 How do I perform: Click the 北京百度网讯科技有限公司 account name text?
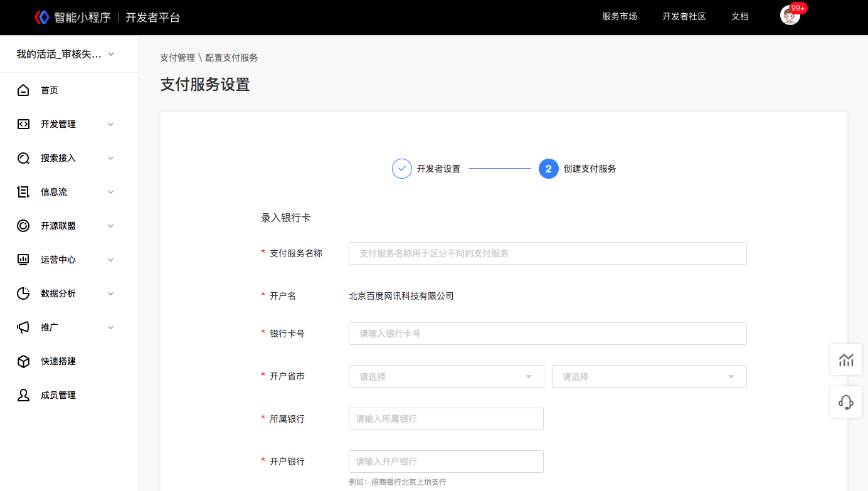[x=401, y=296]
